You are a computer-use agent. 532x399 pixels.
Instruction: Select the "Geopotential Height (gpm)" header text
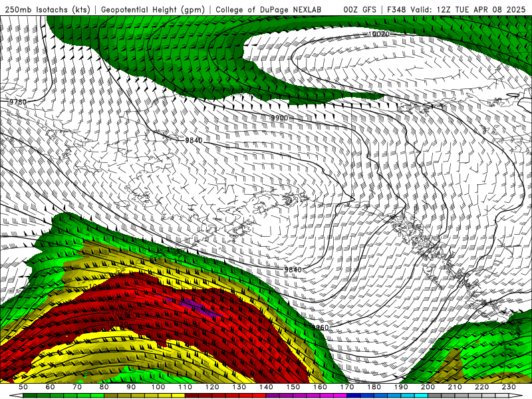pyautogui.click(x=153, y=9)
